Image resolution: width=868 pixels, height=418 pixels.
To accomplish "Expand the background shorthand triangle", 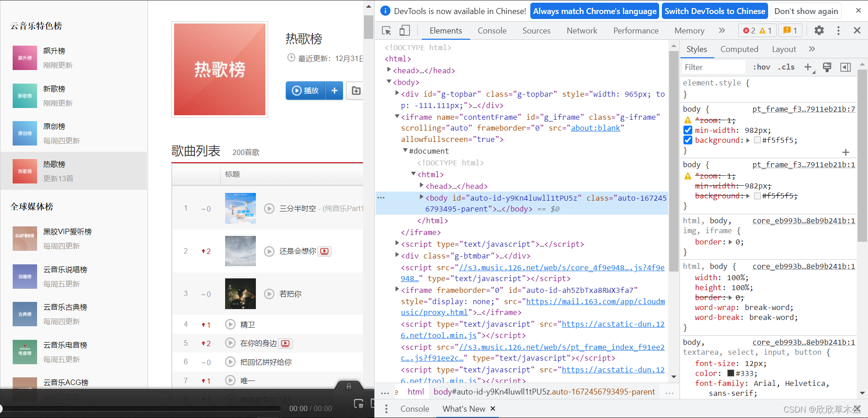I will coord(748,140).
